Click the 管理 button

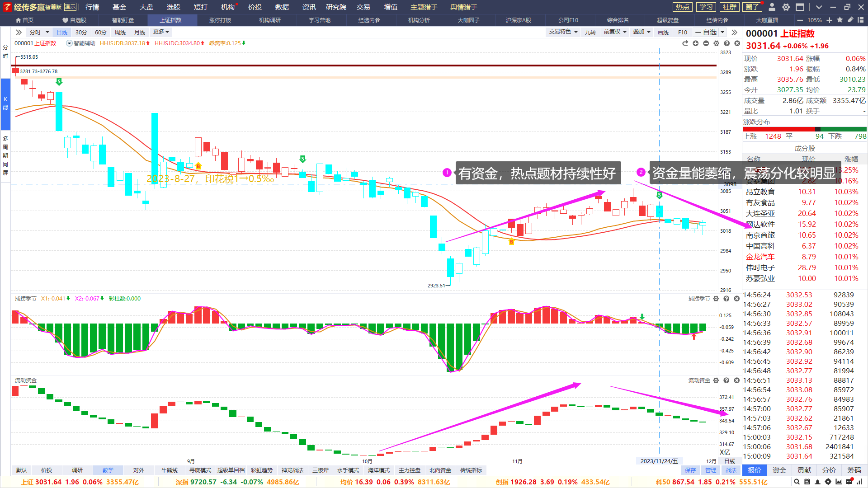pyautogui.click(x=711, y=470)
